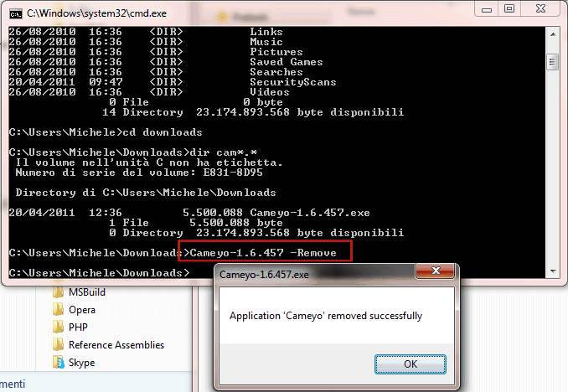Click 'Il volume nell'unità C' line
The width and height of the screenshot is (568, 392).
(149, 162)
